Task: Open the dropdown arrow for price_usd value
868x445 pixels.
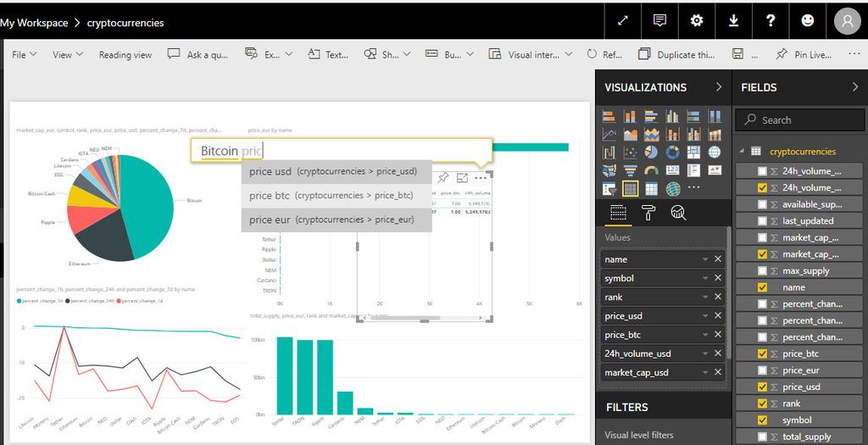Action: 705,316
